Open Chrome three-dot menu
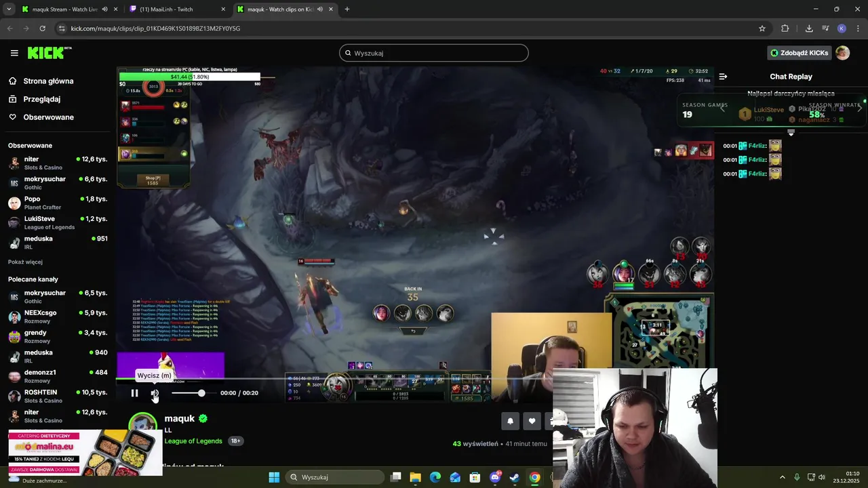Viewport: 868px width, 488px height. [859, 28]
